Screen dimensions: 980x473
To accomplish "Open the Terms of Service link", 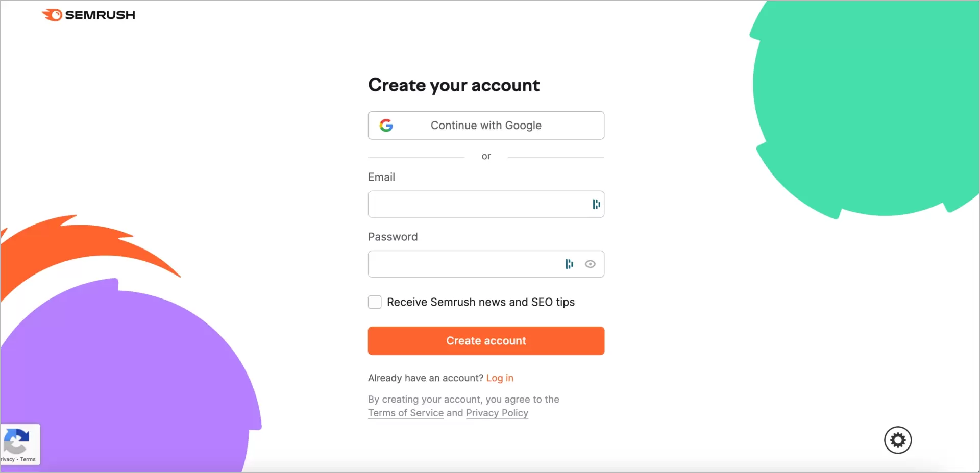I will click(405, 413).
